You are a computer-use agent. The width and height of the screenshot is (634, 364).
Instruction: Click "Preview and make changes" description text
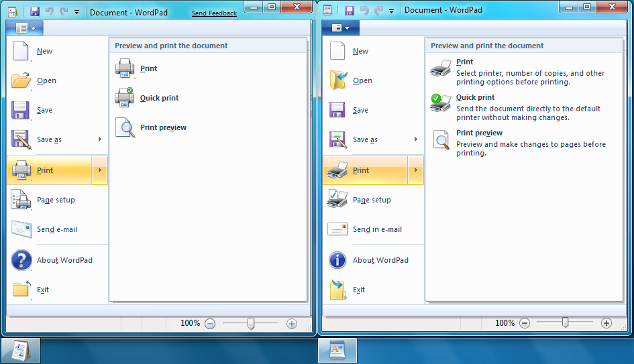point(531,149)
